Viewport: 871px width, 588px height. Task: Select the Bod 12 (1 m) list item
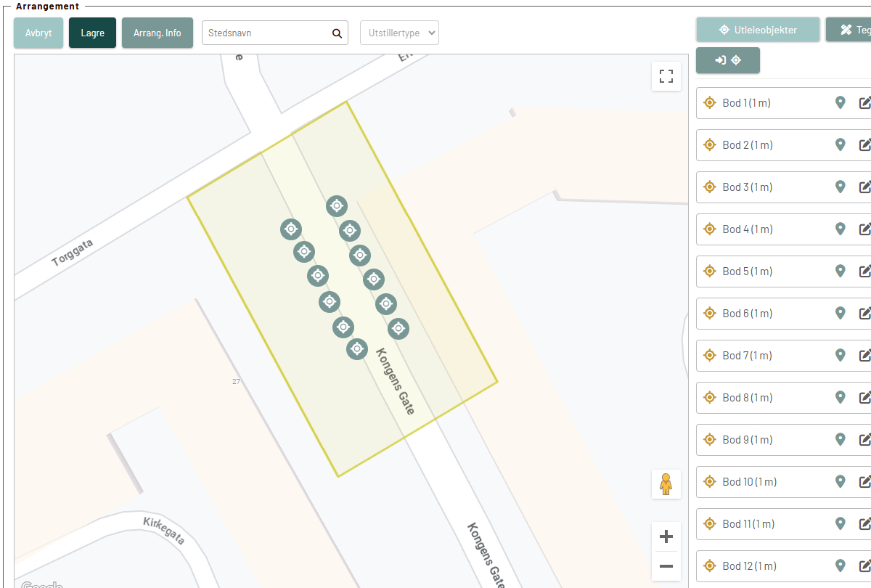(749, 566)
